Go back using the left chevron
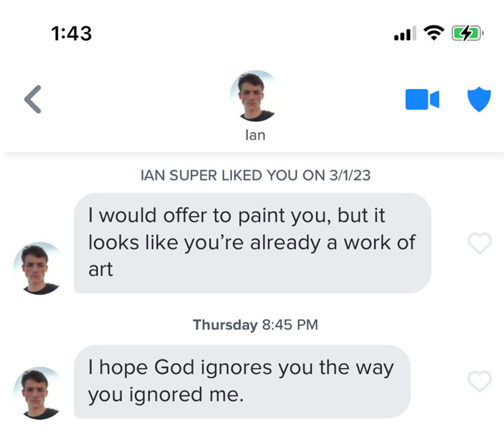 33,100
